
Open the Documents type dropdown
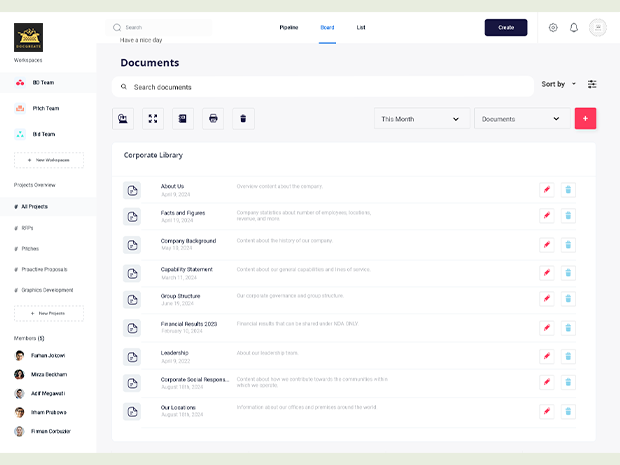(522, 119)
